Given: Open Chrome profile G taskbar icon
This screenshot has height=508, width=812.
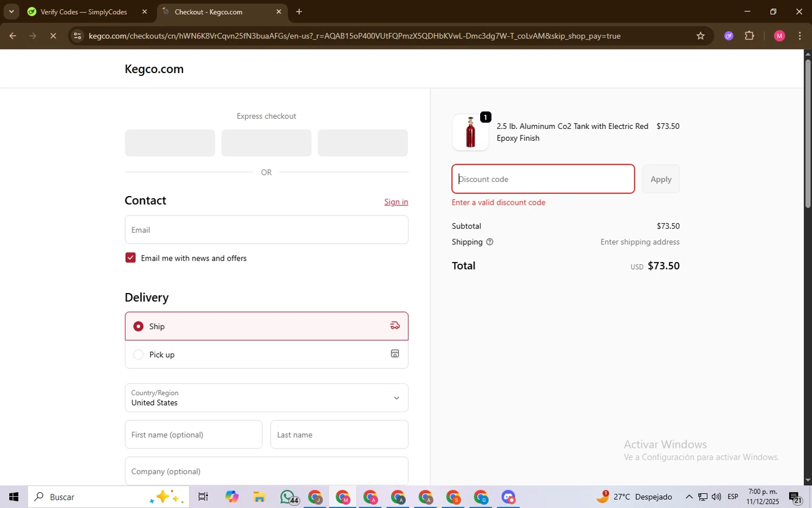Looking at the screenshot, I should (481, 497).
